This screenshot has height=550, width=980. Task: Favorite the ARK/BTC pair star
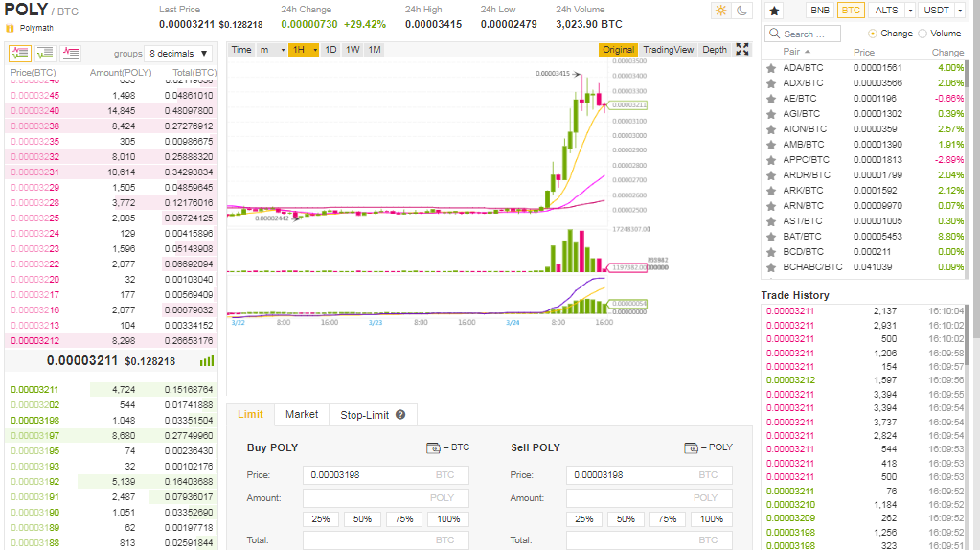(x=771, y=191)
